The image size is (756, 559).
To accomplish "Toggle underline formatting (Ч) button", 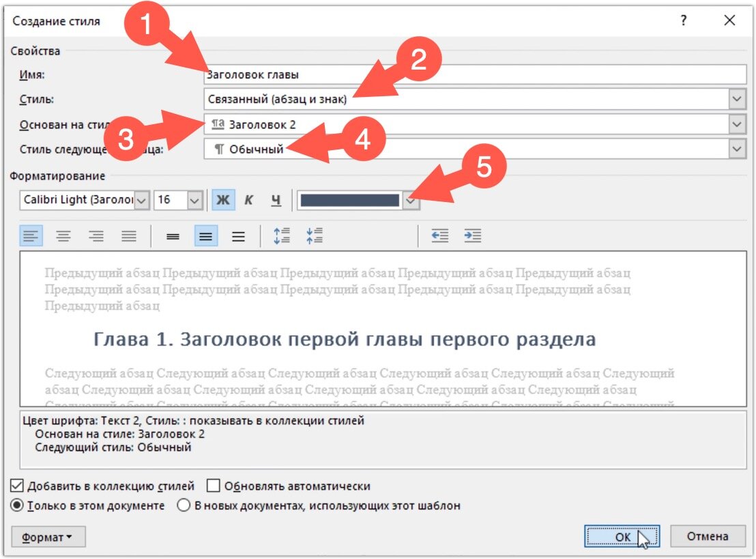I will point(276,200).
